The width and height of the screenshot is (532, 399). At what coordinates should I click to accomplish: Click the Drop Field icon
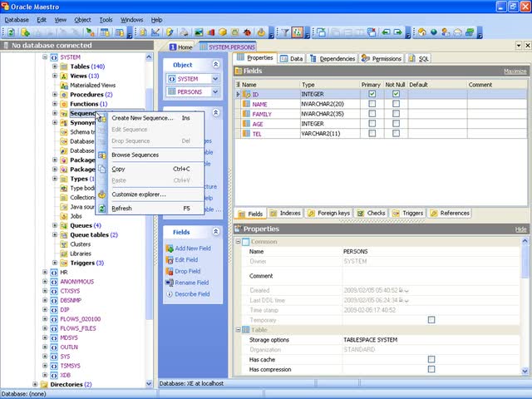pos(170,271)
